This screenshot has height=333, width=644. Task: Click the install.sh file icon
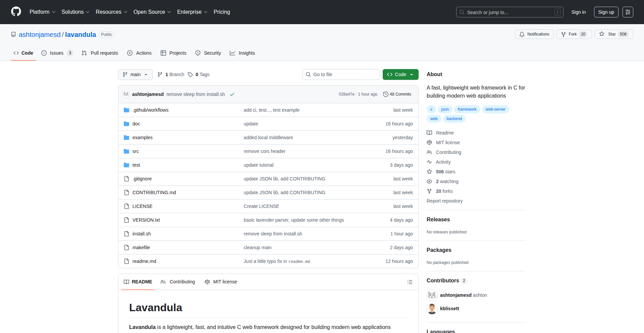[x=126, y=234]
